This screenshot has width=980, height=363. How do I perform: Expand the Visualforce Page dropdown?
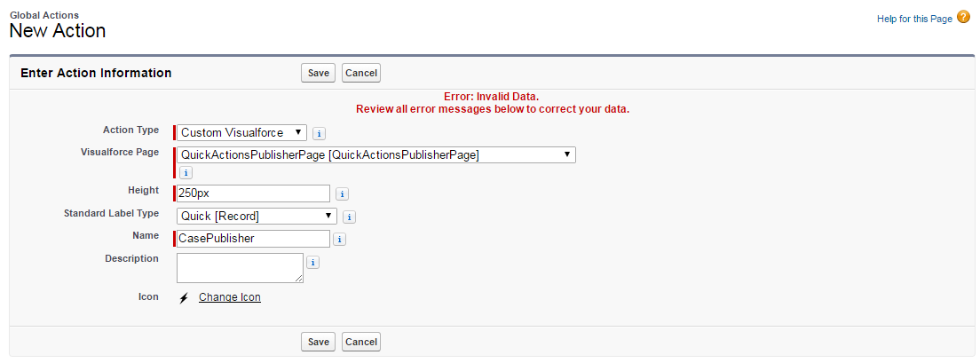tap(376, 155)
